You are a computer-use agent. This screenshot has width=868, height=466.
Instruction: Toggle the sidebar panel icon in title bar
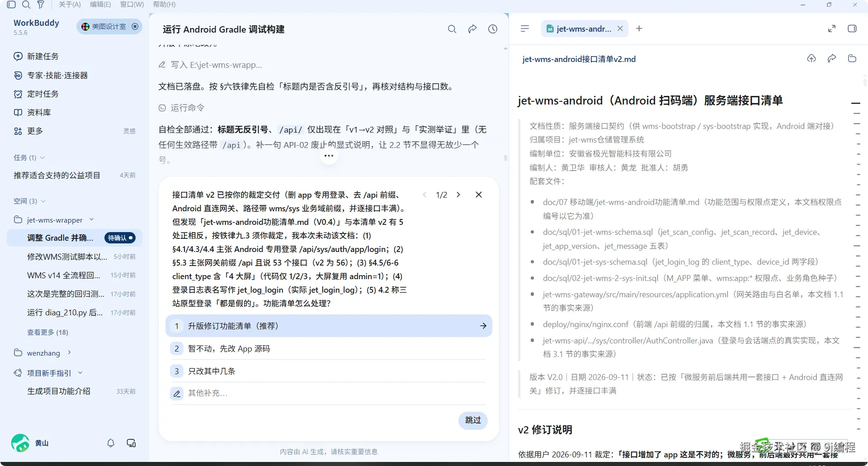(x=11, y=5)
